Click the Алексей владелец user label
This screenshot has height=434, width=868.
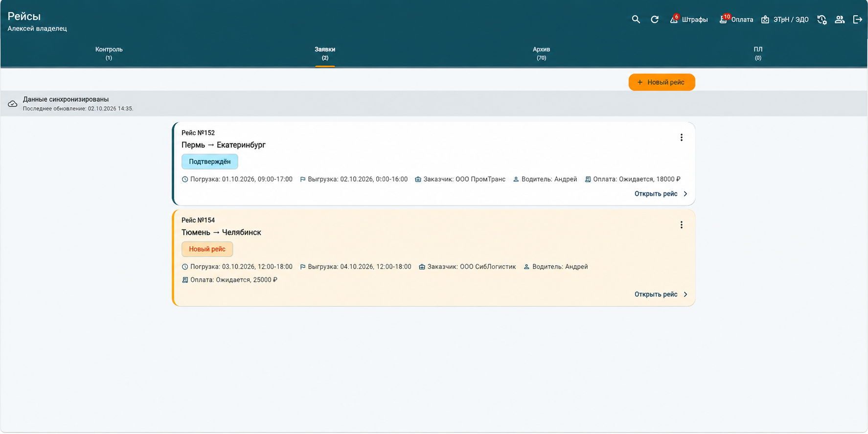(37, 28)
